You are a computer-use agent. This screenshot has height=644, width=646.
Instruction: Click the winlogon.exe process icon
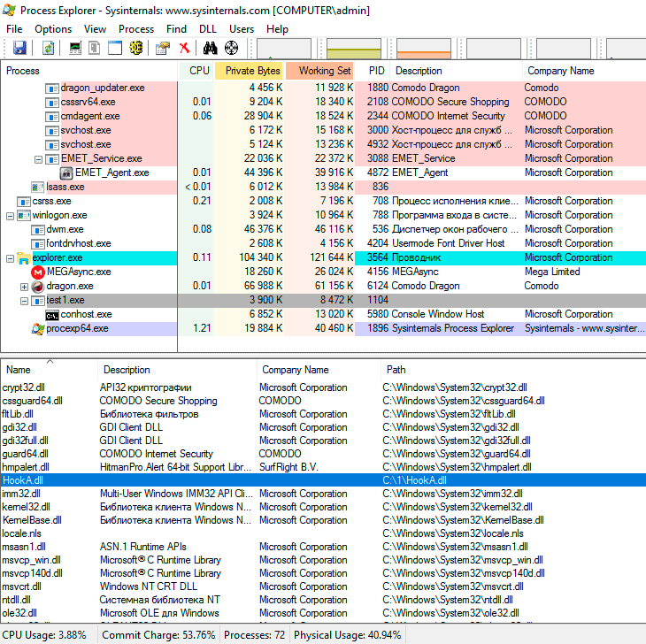coord(24,215)
